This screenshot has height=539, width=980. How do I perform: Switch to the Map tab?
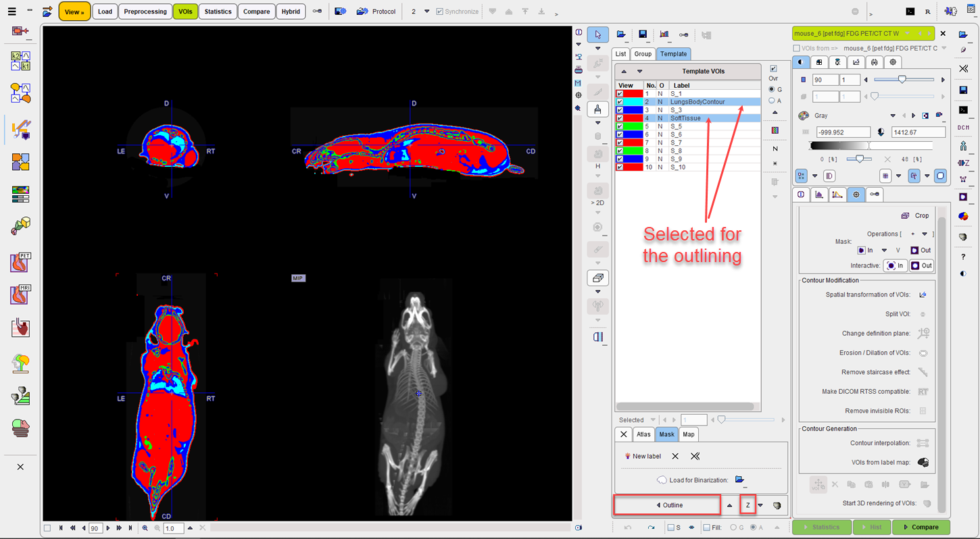(688, 434)
